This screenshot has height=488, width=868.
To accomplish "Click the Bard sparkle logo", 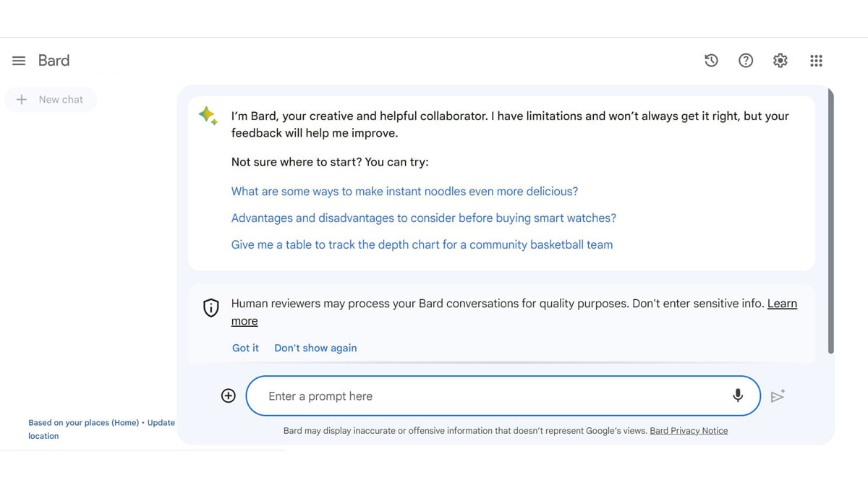I will pyautogui.click(x=208, y=116).
